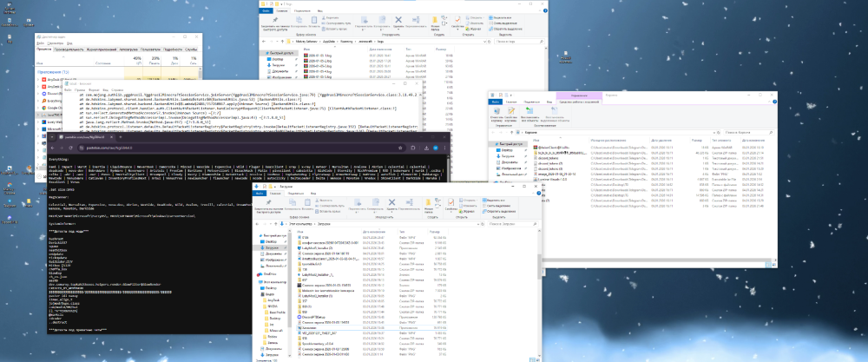Expand Google Chrome process in Task Manager

coord(37,109)
